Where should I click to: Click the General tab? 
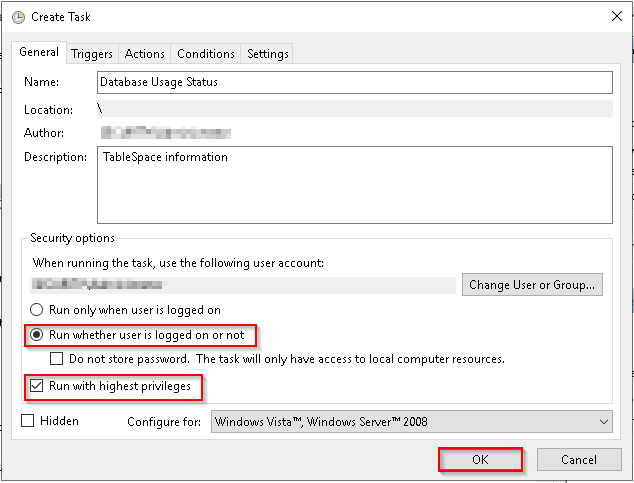pyautogui.click(x=39, y=53)
